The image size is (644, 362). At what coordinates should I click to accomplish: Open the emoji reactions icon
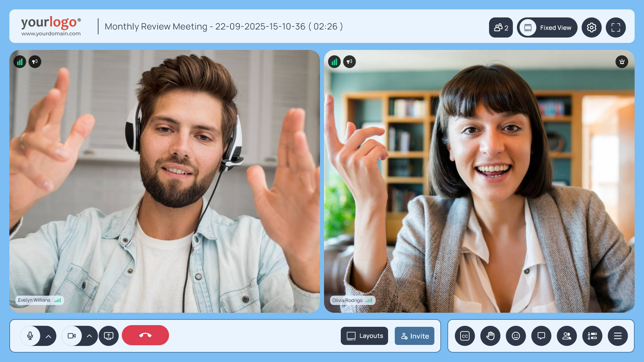tap(516, 336)
